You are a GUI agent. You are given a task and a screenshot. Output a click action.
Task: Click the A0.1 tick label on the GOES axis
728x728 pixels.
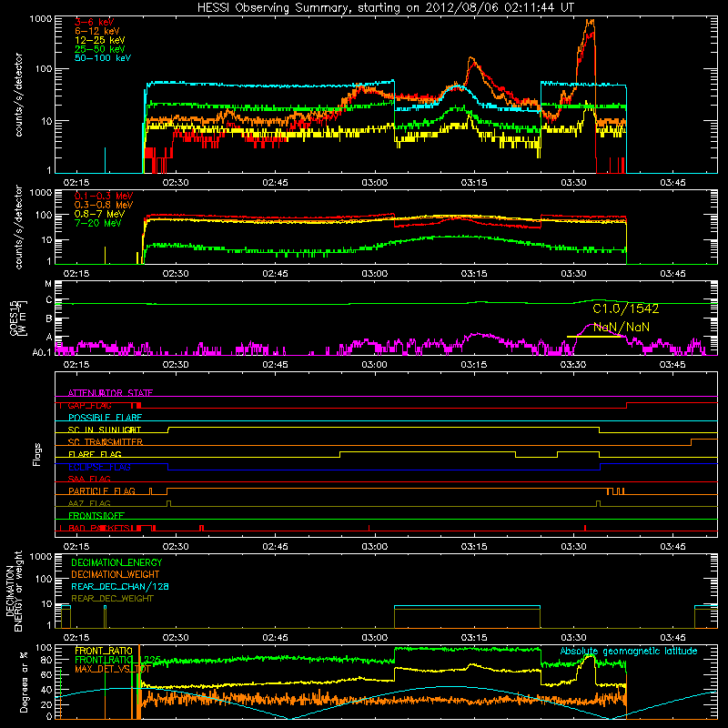pos(42,353)
